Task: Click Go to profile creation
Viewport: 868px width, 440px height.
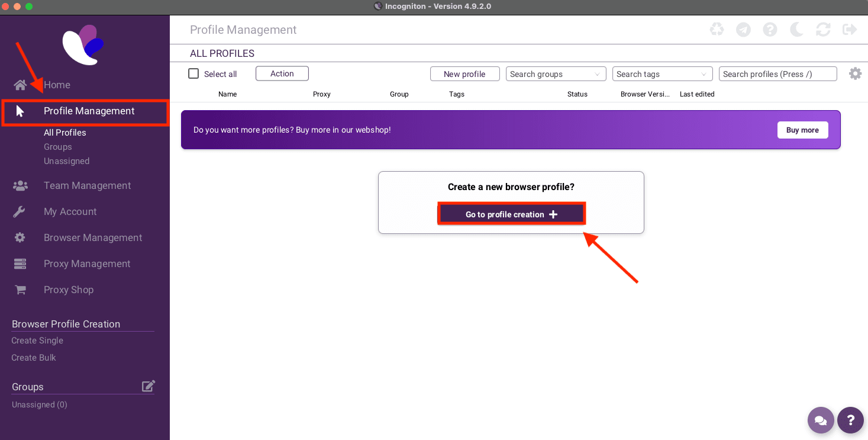Action: pos(511,214)
